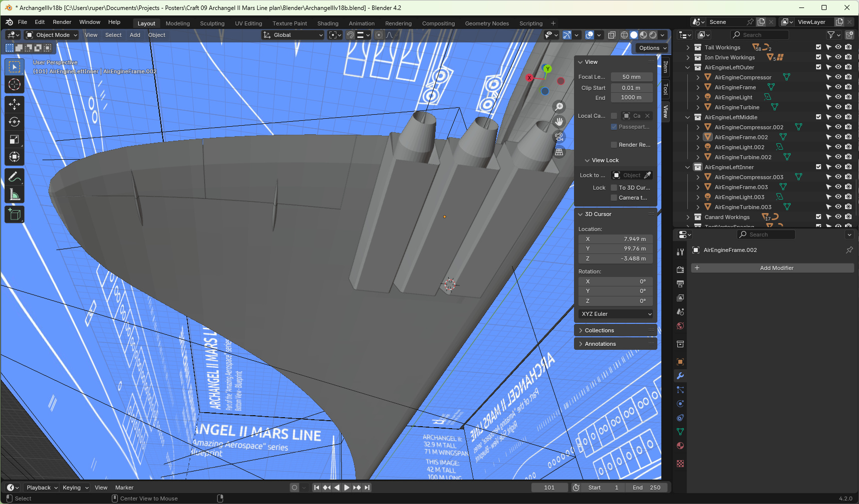
Task: Open the Render menu
Action: click(x=62, y=22)
